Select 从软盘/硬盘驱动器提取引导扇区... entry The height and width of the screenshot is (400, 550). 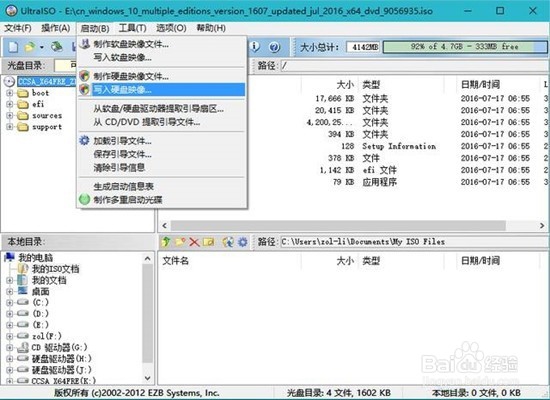coord(162,109)
